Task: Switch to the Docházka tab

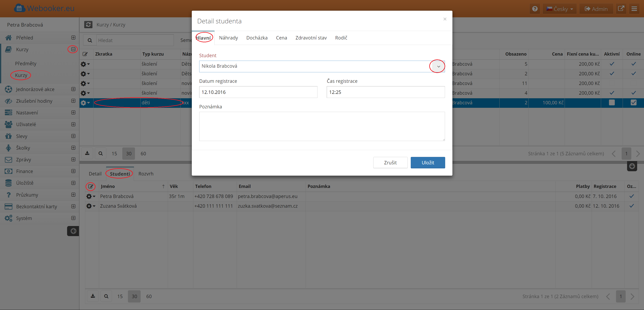Action: coord(257,38)
